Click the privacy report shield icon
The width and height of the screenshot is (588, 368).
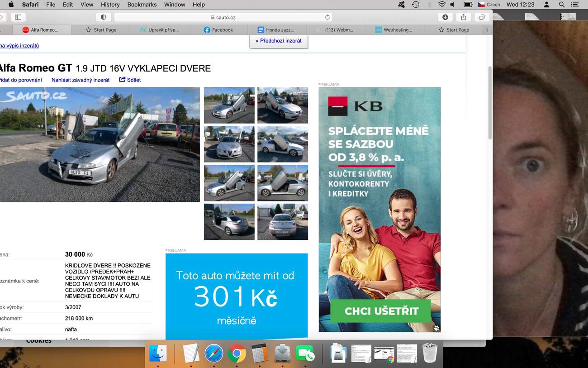[x=103, y=17]
